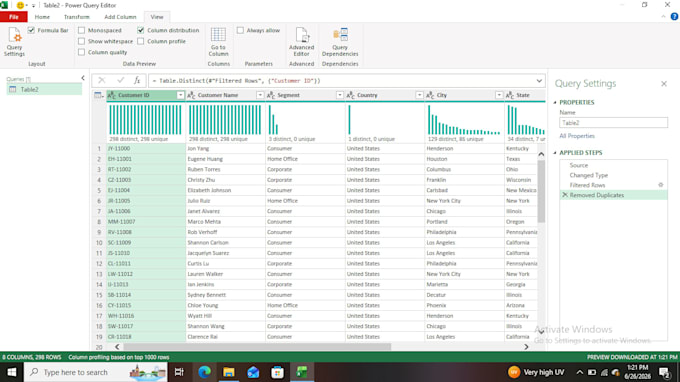
Task: Switch to the Transform tab
Action: coord(77,17)
